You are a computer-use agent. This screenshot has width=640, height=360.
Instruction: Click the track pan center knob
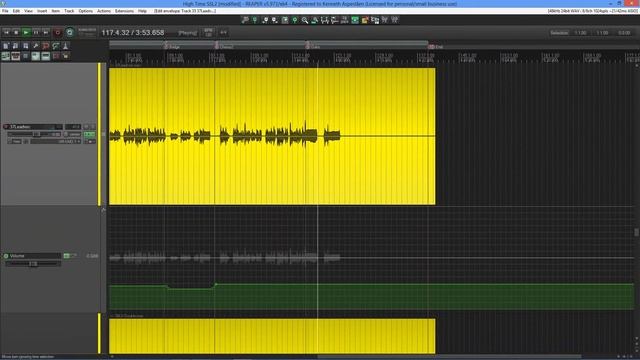point(66,134)
